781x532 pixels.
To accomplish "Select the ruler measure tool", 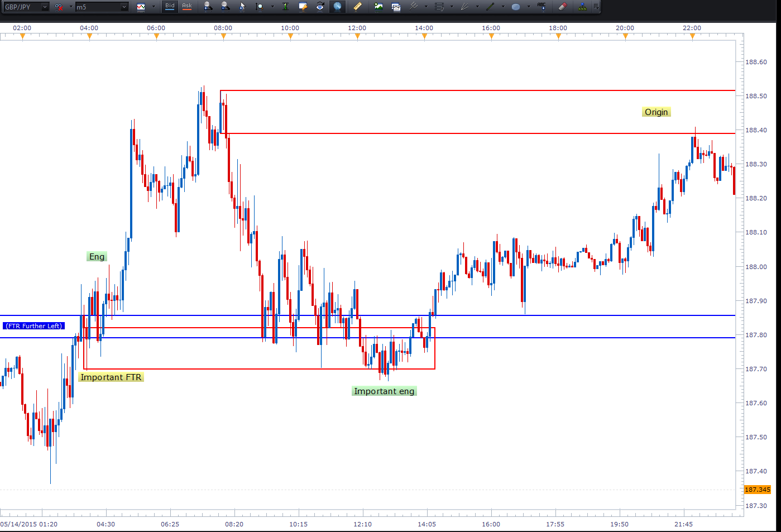I will click(358, 7).
